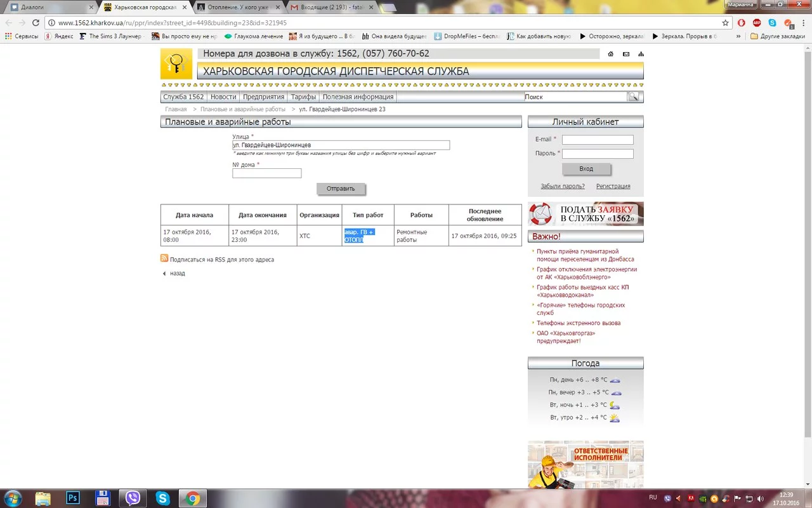Open Харьковводоканал mobile cash desks schedule link

tap(583, 291)
